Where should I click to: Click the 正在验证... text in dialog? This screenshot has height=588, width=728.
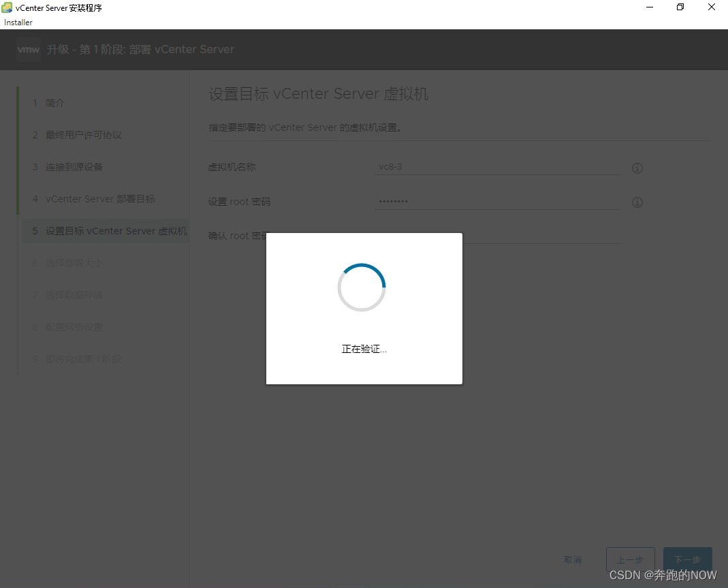[x=364, y=350]
